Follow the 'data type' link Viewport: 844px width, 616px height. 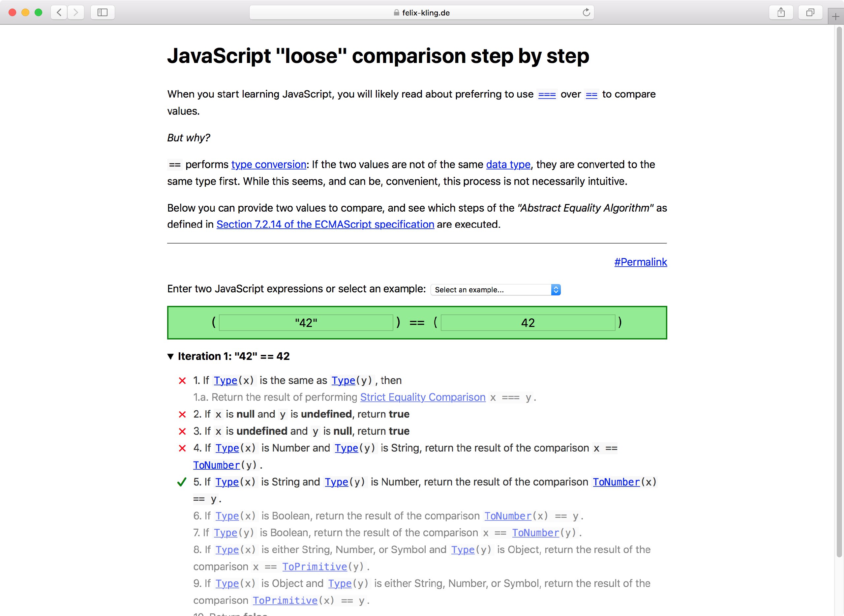pos(508,164)
